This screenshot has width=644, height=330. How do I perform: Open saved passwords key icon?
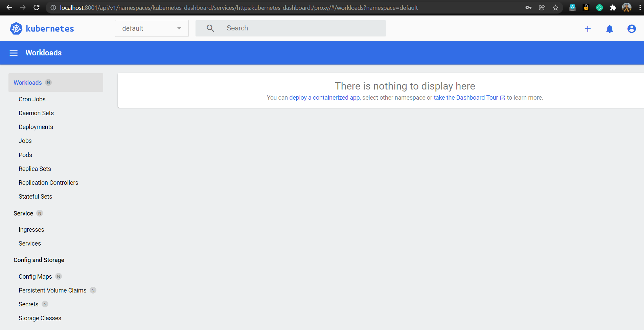tap(528, 7)
